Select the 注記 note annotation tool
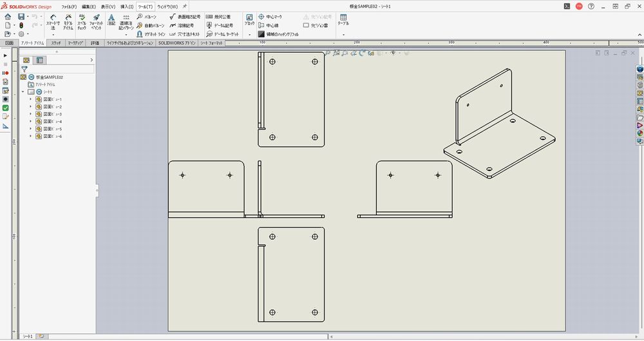This screenshot has height=341, width=644. [x=111, y=20]
